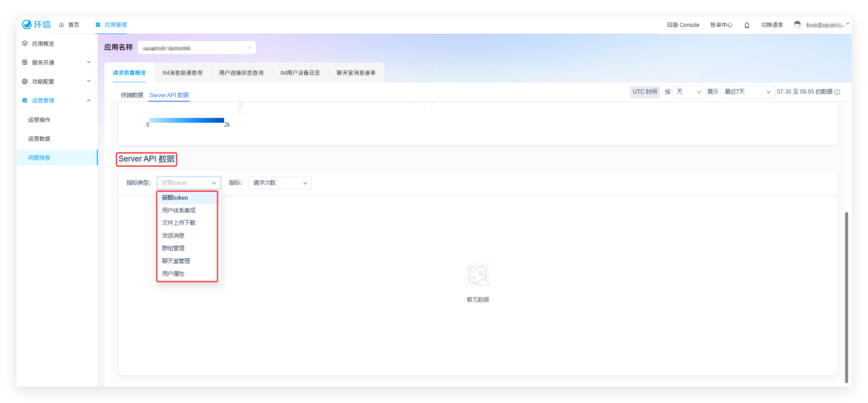This screenshot has width=868, height=403.
Task: Open the 最近7天 range dropdown
Action: [747, 92]
